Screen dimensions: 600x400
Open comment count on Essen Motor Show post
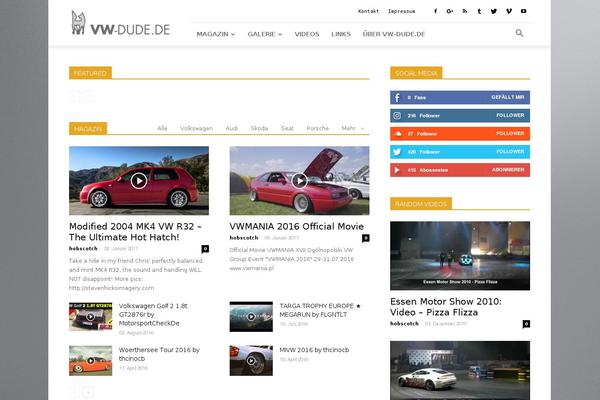(x=526, y=324)
